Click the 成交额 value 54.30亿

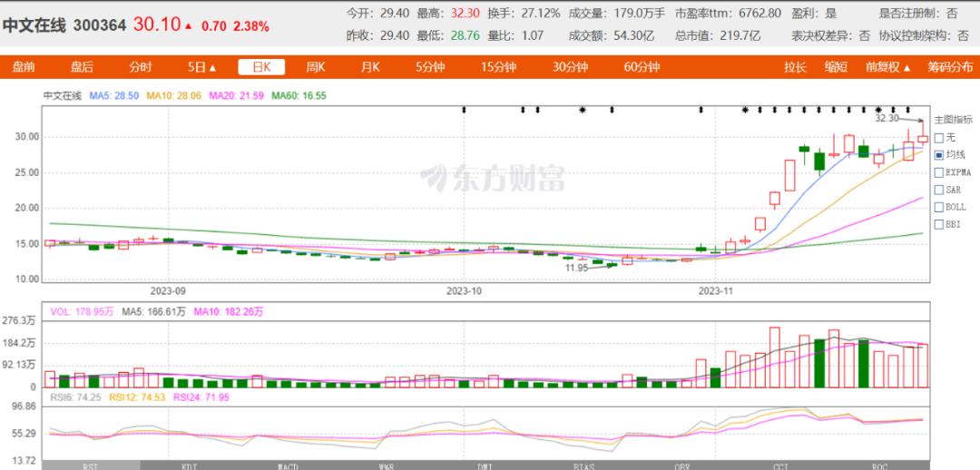[633, 35]
